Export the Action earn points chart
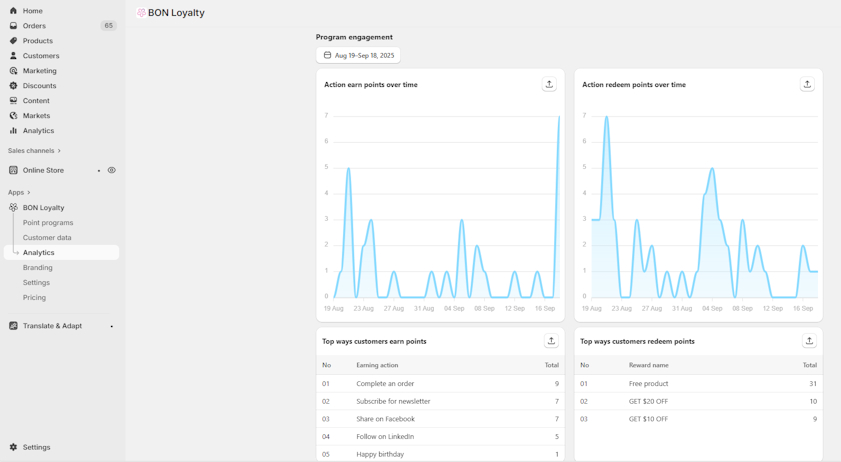 pos(549,84)
